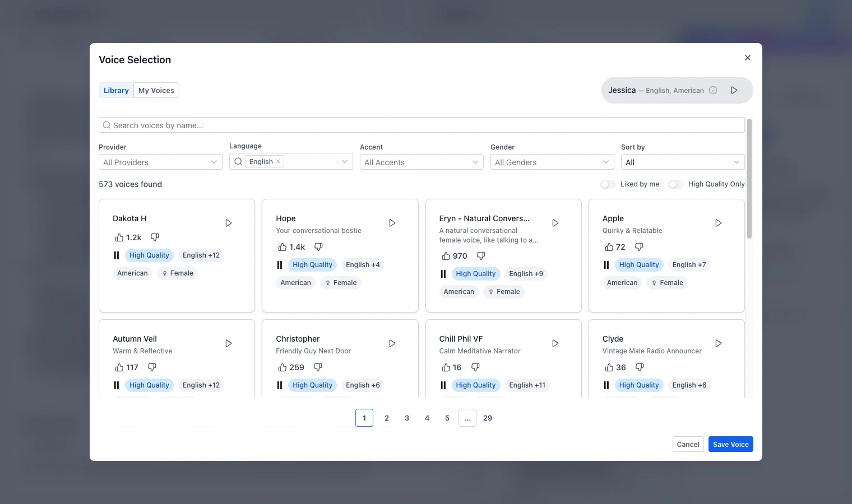Go to page 2 of voices
Image resolution: width=852 pixels, height=504 pixels.
point(387,418)
